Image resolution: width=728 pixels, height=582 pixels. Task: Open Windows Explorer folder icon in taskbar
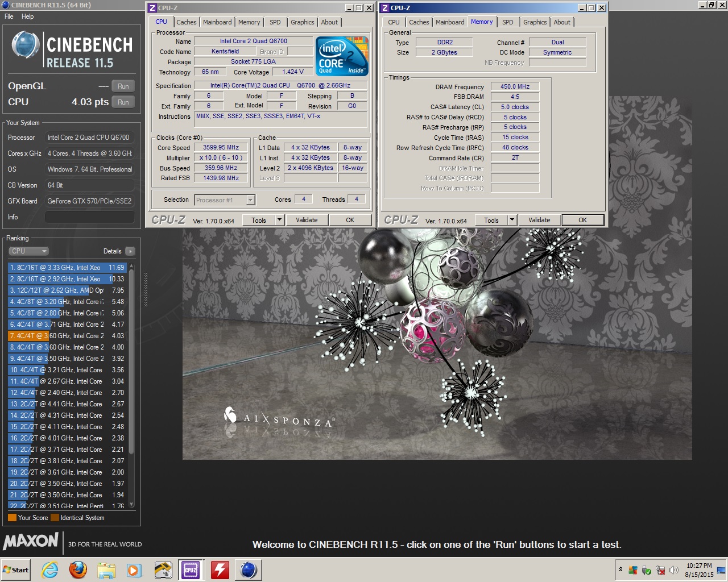pyautogui.click(x=106, y=570)
